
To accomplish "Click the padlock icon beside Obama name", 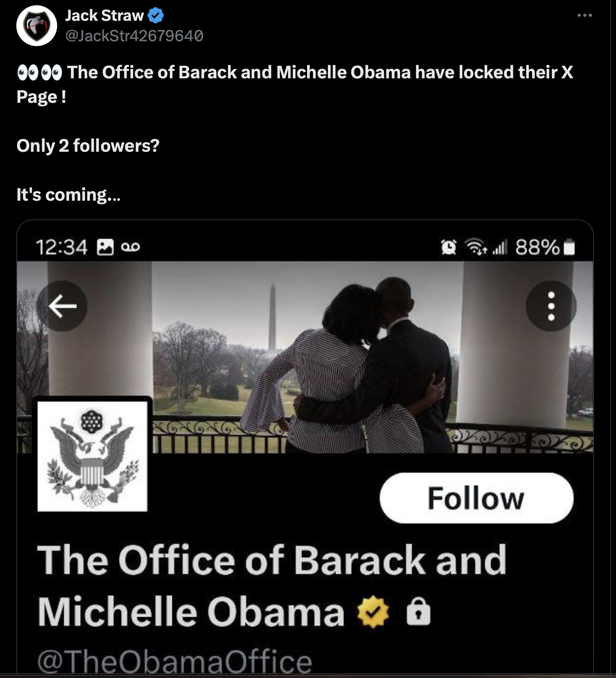I will (x=419, y=612).
